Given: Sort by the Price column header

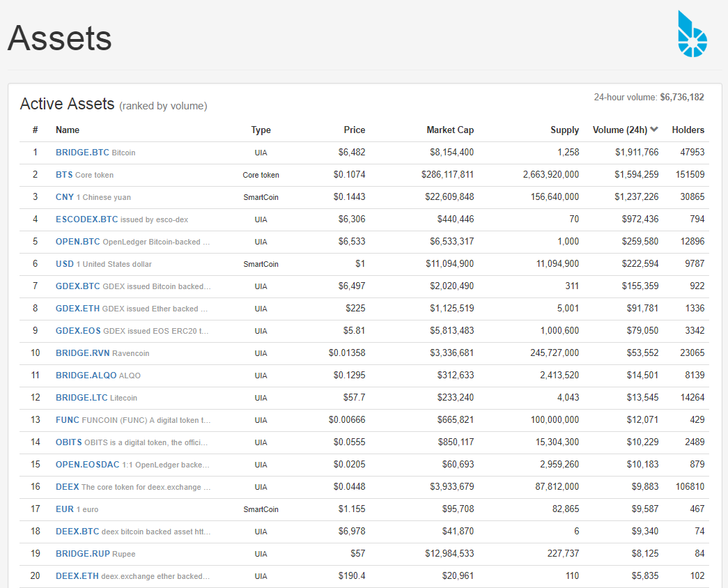Looking at the screenshot, I should tap(355, 130).
